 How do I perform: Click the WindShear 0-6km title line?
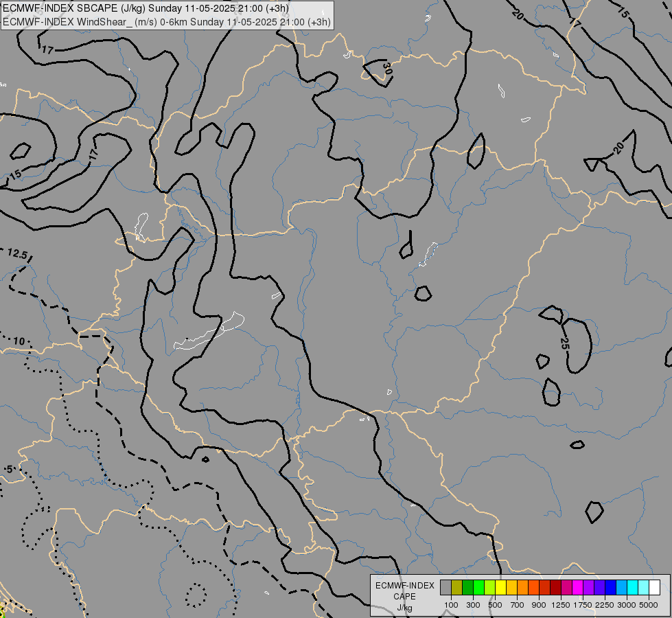167,22
